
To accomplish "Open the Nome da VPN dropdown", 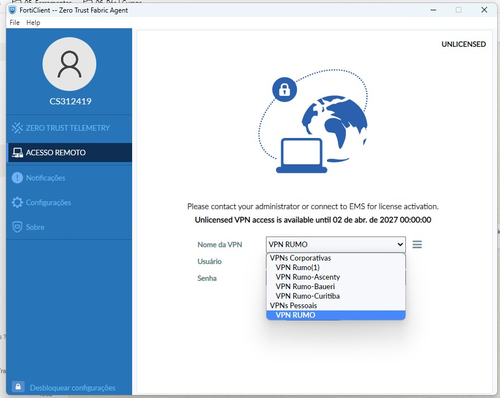I will pos(336,244).
